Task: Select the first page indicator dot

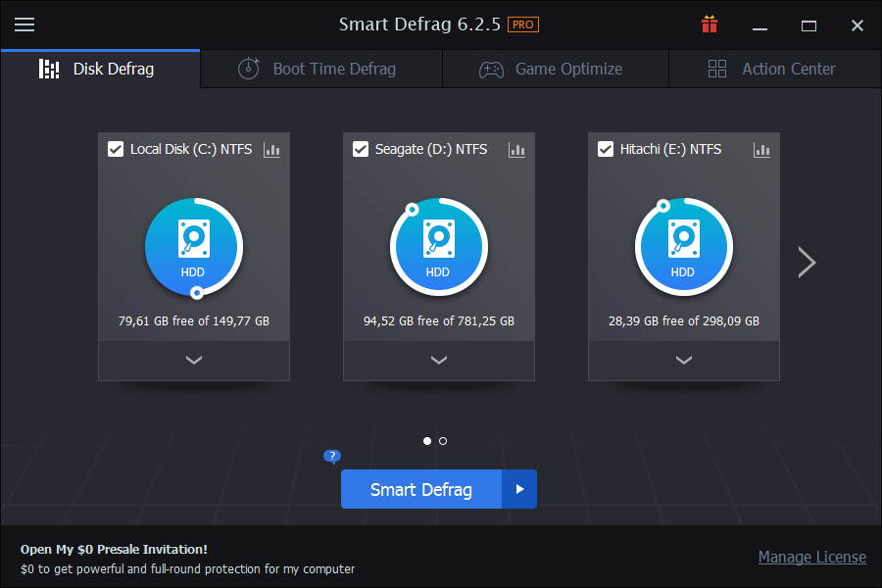Action: (427, 441)
